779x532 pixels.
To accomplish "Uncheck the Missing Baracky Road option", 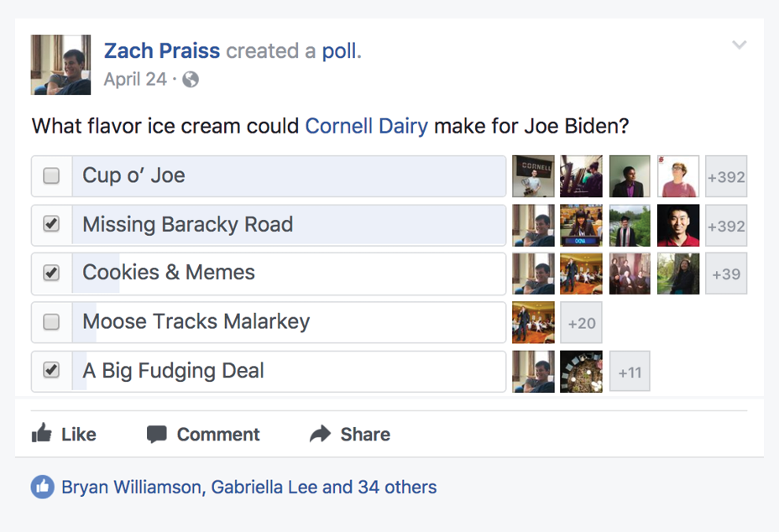I will pyautogui.click(x=51, y=225).
